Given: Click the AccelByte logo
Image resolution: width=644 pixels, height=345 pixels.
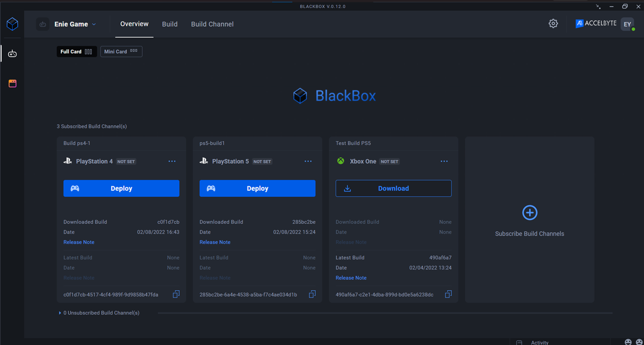Looking at the screenshot, I should pyautogui.click(x=596, y=23).
